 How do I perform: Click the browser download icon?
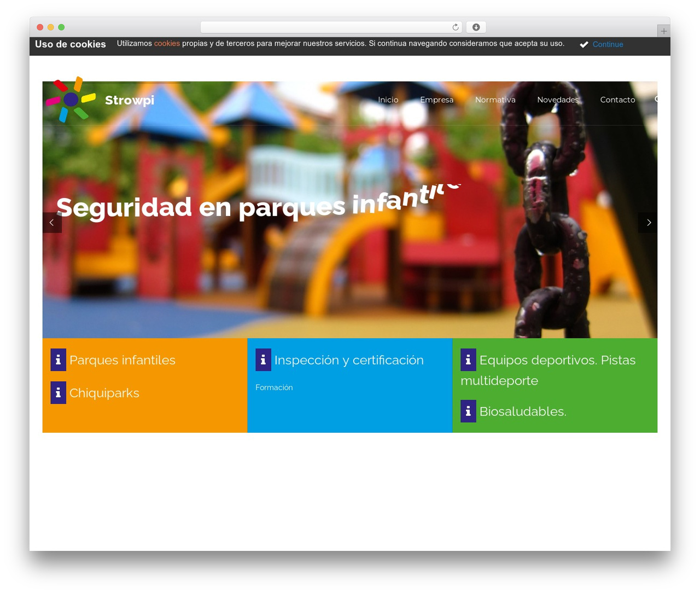click(476, 27)
